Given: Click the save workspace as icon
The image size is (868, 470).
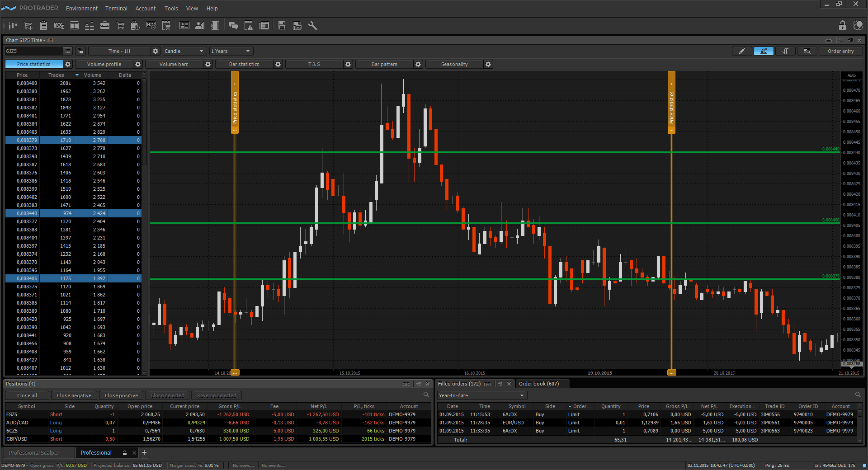Looking at the screenshot, I should [x=297, y=26].
